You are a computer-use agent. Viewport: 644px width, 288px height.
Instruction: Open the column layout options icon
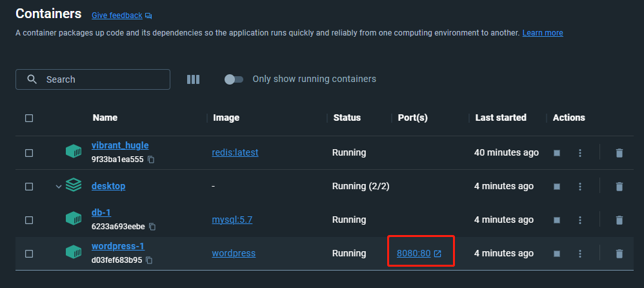(x=193, y=79)
